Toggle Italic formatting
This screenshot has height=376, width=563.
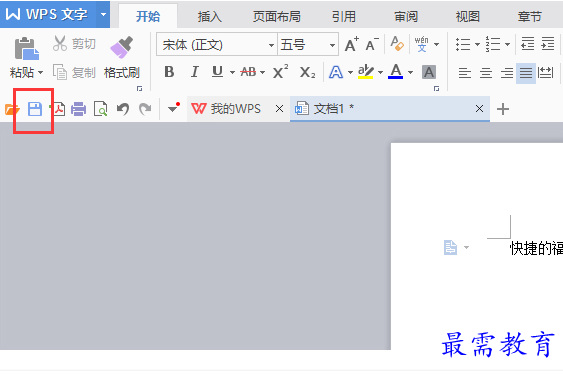[x=194, y=72]
